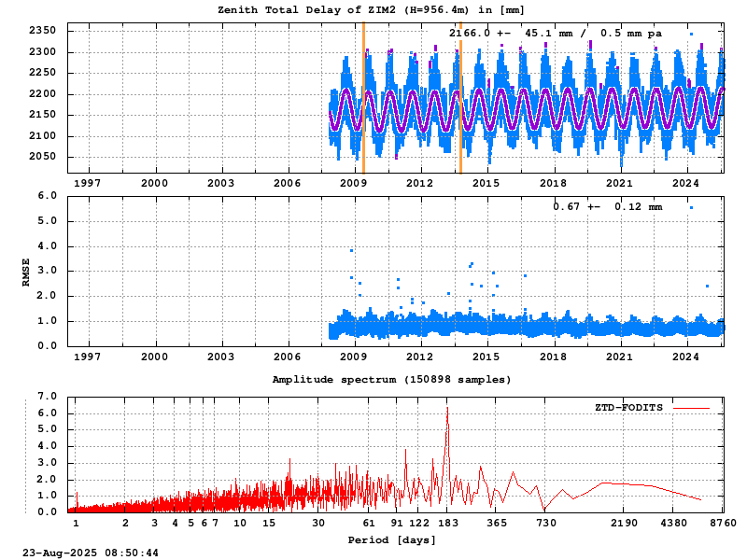Click the 3.0 y-axis label of the RMSE plot

coord(48,271)
